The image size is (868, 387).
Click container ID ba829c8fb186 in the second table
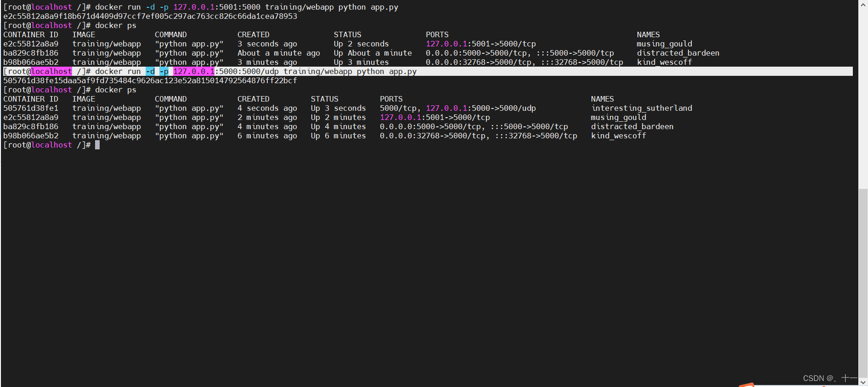pos(31,126)
